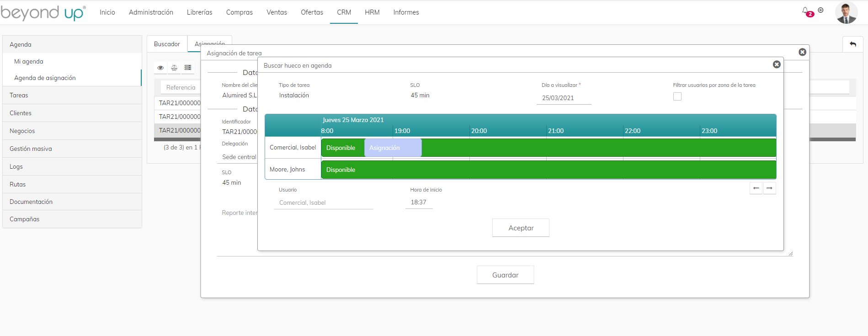Image resolution: width=868 pixels, height=336 pixels.
Task: Click the Referencia filter field
Action: [181, 87]
